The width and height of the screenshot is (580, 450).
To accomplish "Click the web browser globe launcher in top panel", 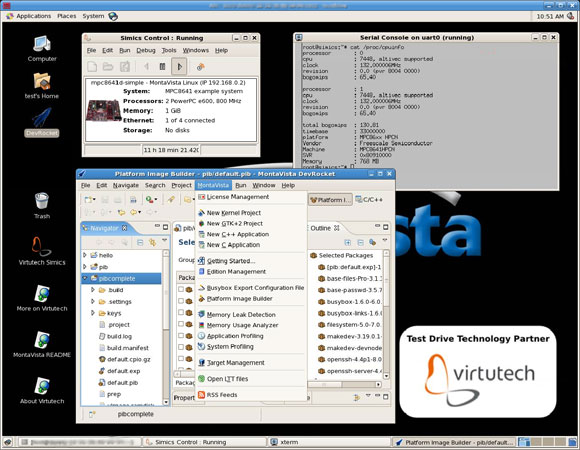I will coord(113,16).
